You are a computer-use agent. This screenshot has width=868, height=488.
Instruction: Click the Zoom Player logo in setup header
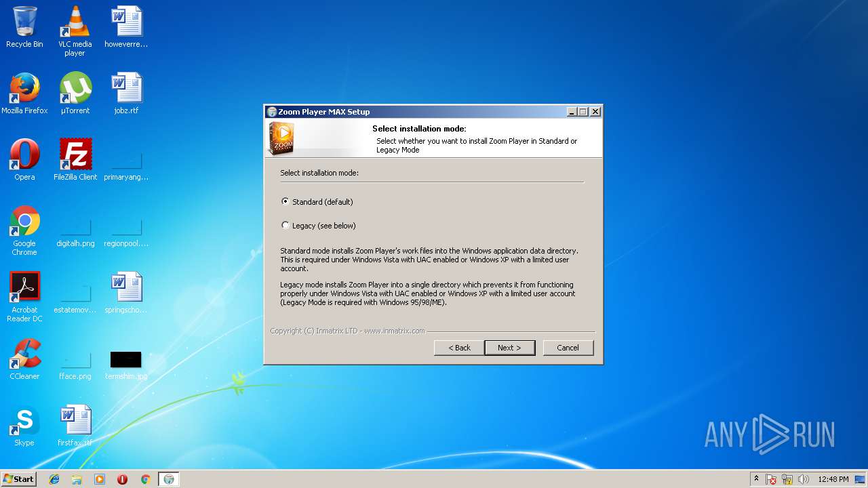click(281, 138)
